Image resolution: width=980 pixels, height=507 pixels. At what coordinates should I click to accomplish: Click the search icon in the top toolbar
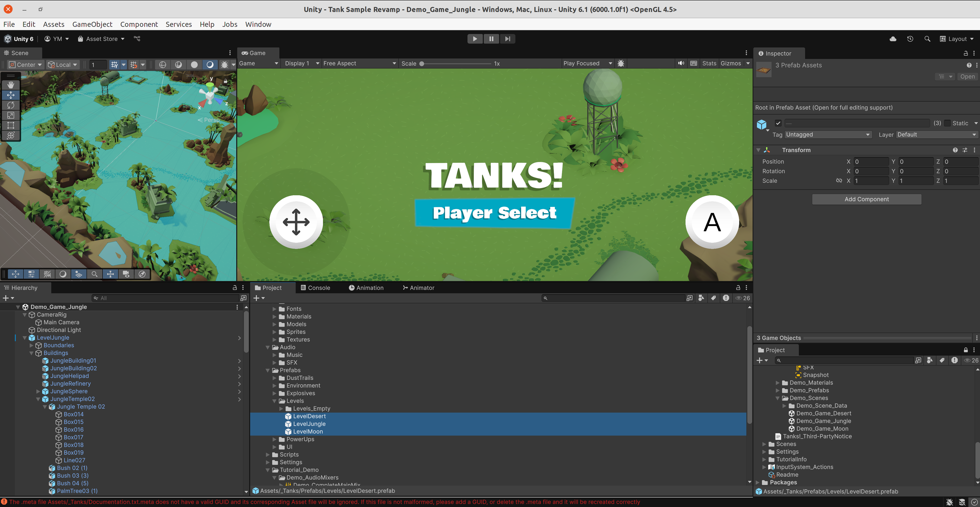[927, 39]
